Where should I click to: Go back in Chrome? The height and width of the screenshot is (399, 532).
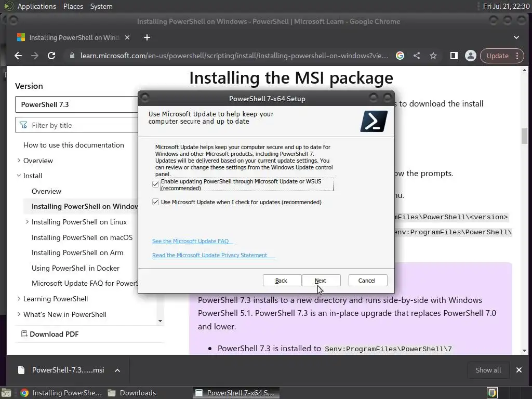click(x=18, y=56)
